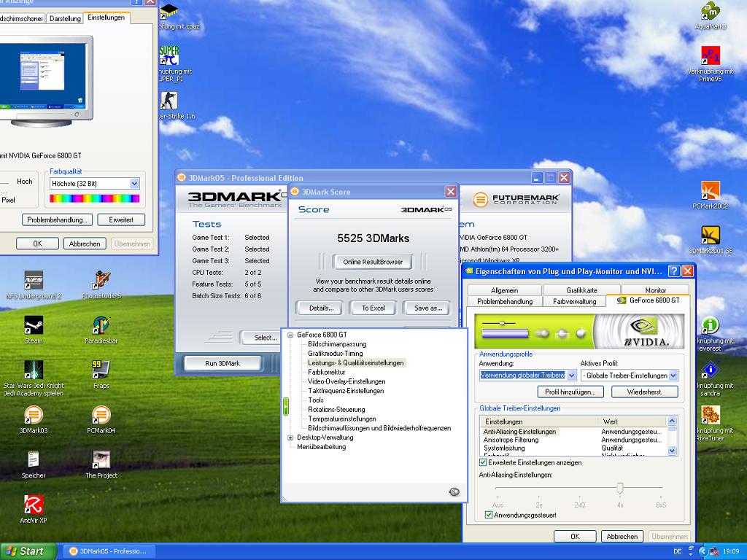Expand the Desktop-Verwaltung tree node
The image size is (747, 560).
290,437
